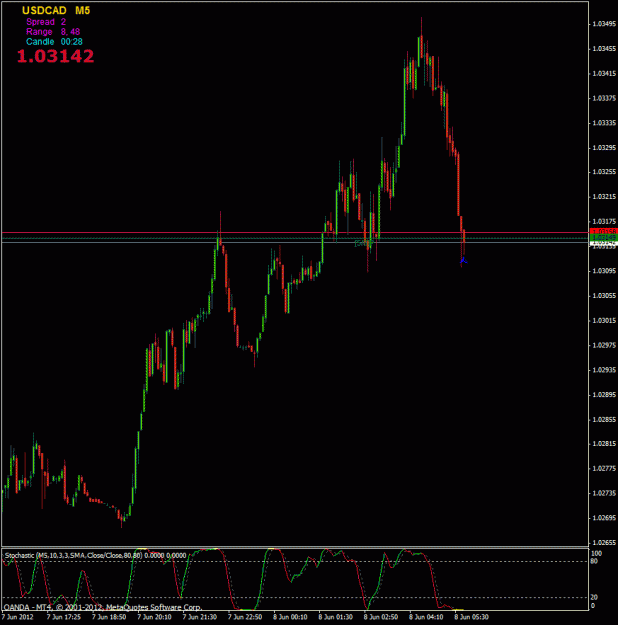Screen dimensions: 618x625
Task: Click the 1.02975 price scale label
Action: [x=604, y=345]
